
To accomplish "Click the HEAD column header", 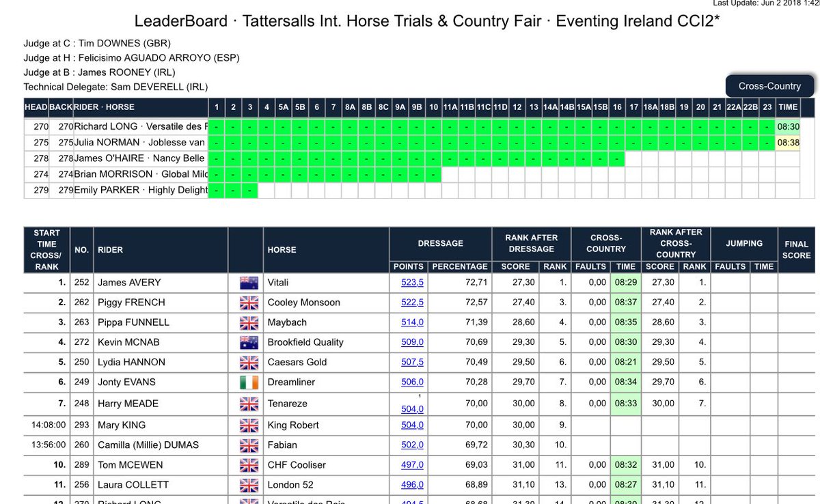I will [36, 107].
